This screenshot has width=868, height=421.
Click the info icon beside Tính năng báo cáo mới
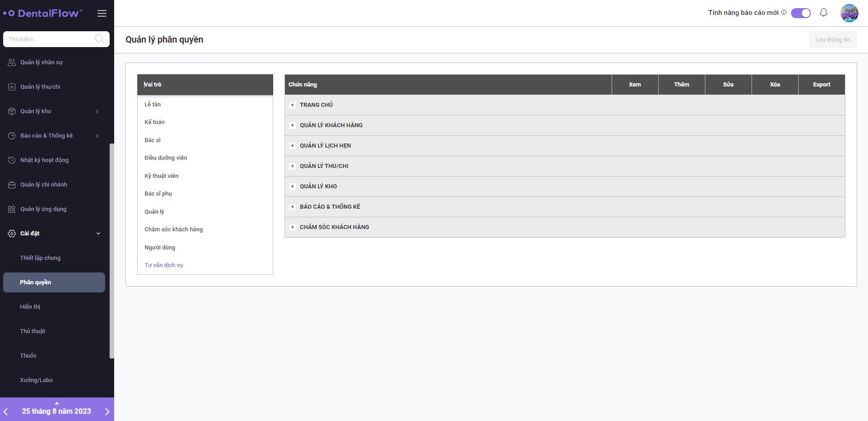tap(784, 13)
